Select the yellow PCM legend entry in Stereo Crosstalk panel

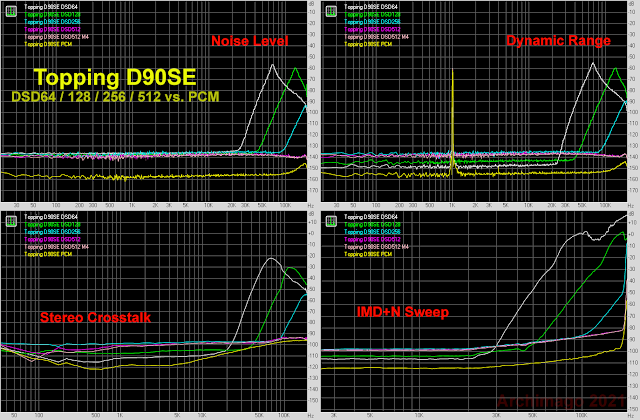tap(48, 254)
